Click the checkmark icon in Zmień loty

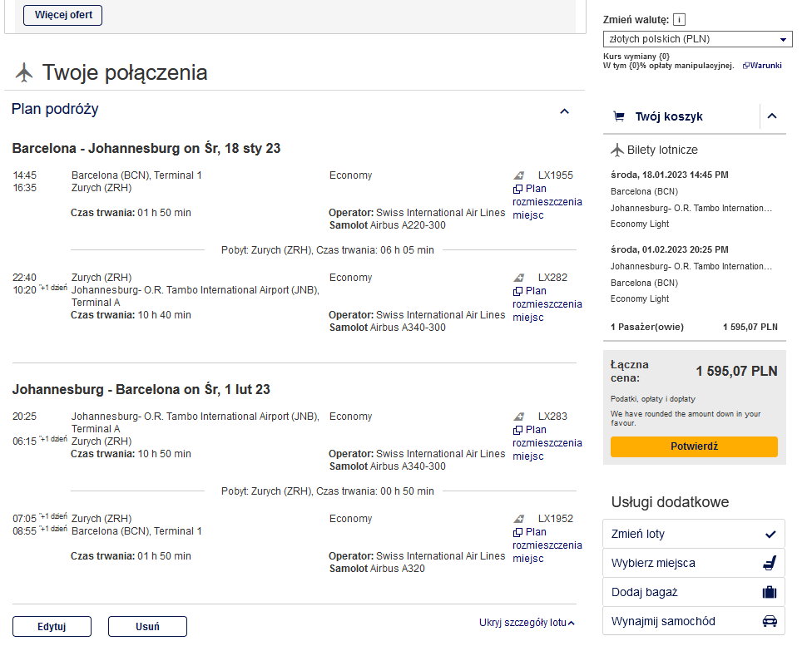click(x=770, y=535)
